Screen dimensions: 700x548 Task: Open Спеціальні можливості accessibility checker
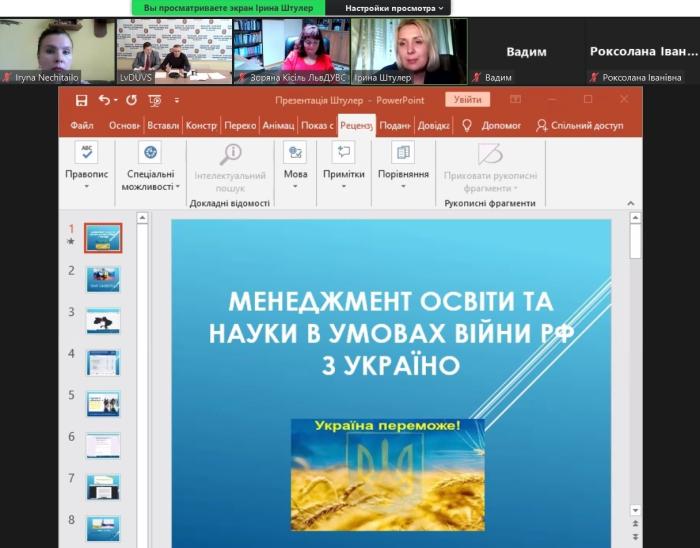point(151,152)
